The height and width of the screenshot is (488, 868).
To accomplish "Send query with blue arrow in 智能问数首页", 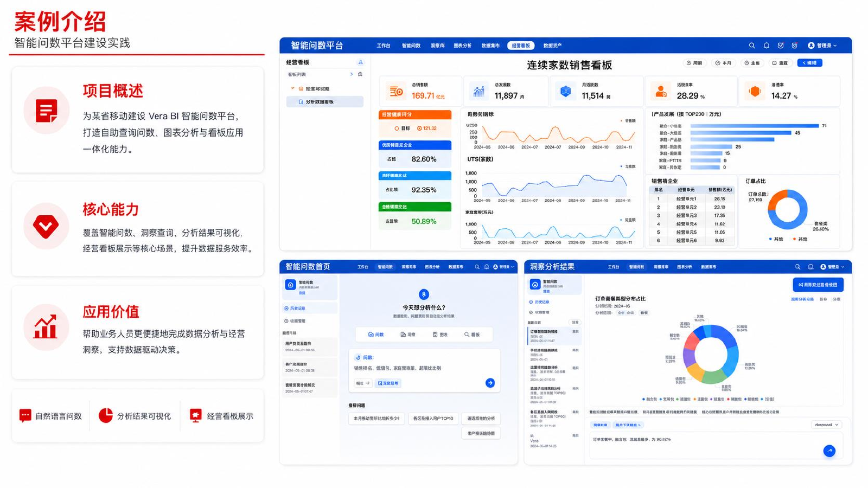I will point(490,383).
